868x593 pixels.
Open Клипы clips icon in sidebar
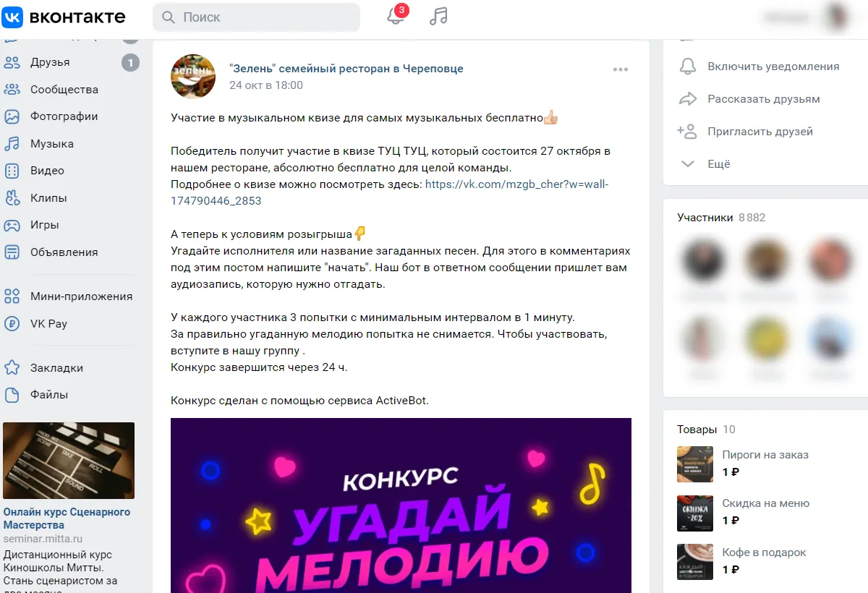[12, 198]
